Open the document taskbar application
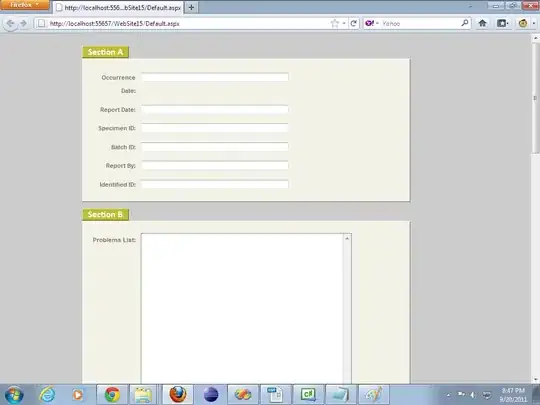Viewport: 540px width, 405px height. click(275, 395)
